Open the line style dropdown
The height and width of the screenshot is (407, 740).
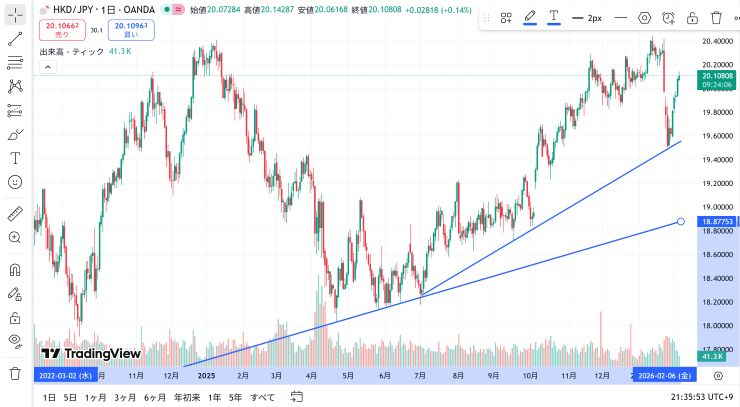[x=621, y=18]
